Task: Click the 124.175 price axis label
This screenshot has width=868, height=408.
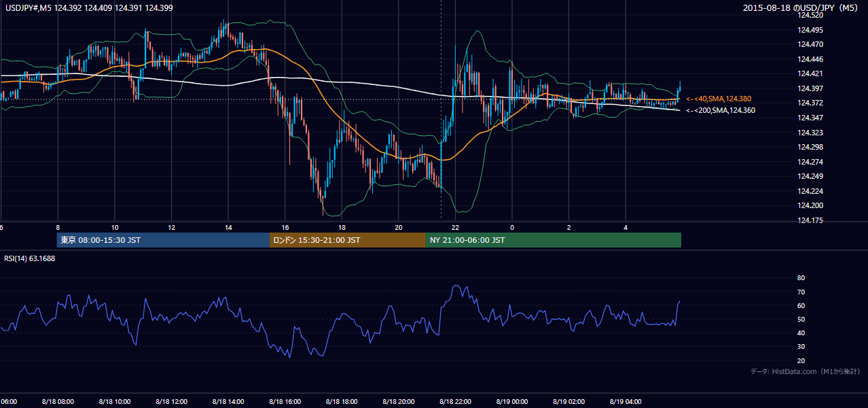Action: coord(811,220)
